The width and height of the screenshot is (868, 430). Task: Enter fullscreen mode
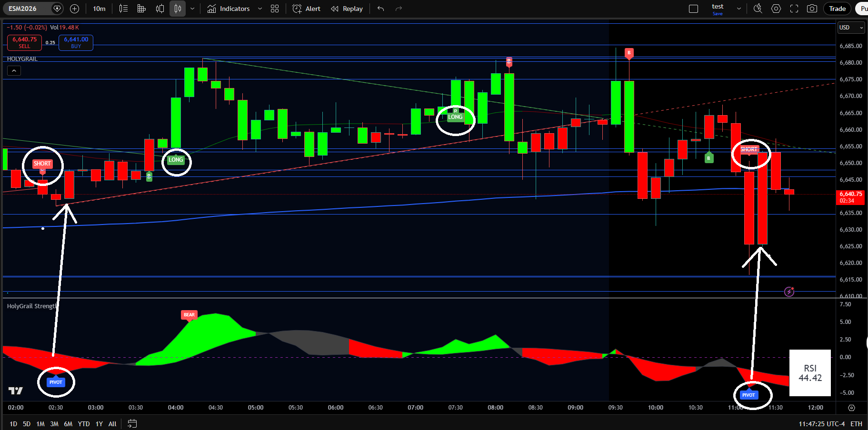[794, 9]
